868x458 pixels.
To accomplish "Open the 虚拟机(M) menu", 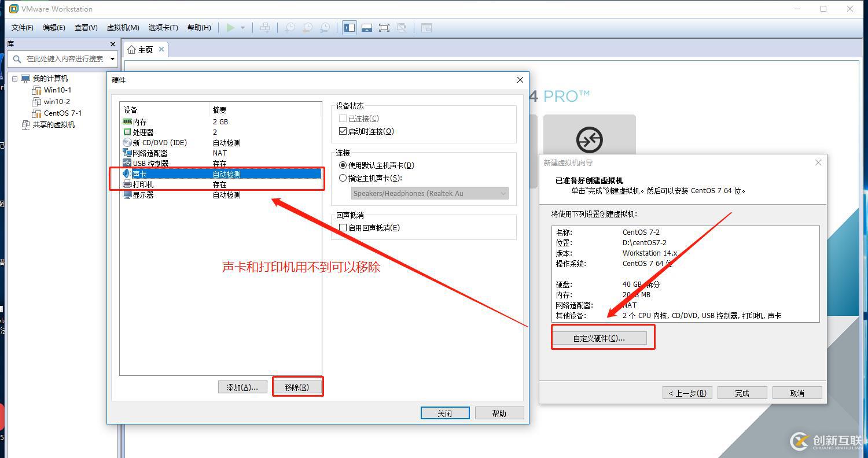I will click(123, 28).
